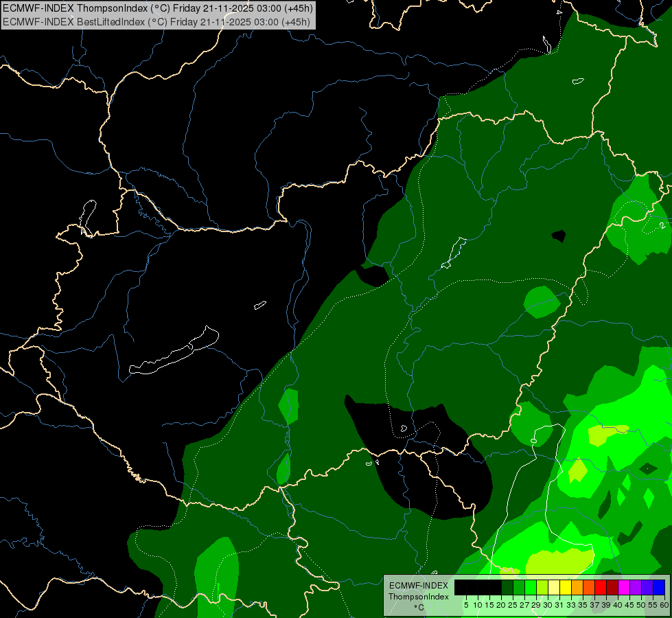Click the legend tick value 29
672x618 pixels.
pyautogui.click(x=536, y=605)
